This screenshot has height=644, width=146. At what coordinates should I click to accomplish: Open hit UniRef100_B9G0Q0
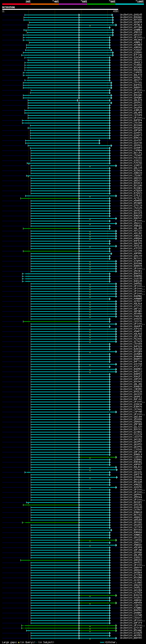(131, 17)
